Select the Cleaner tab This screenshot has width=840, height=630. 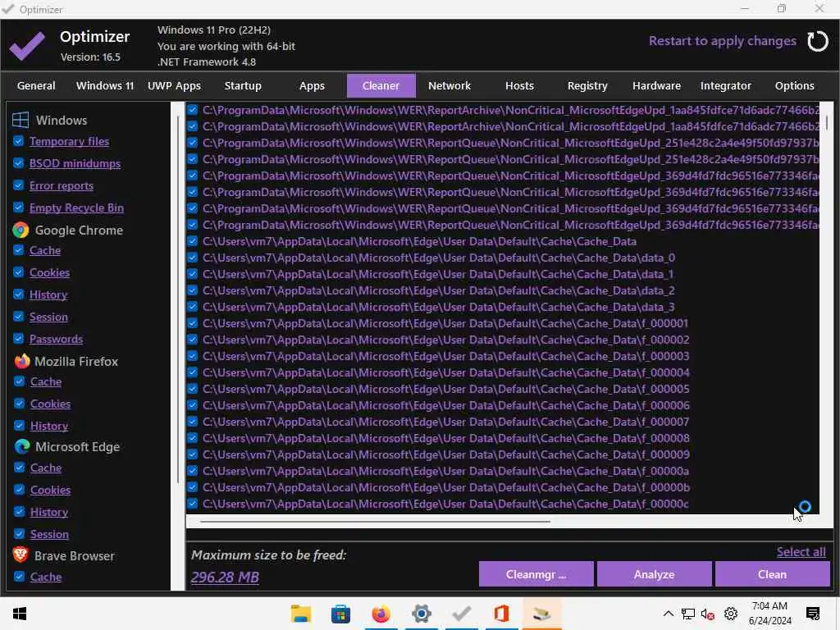381,85
